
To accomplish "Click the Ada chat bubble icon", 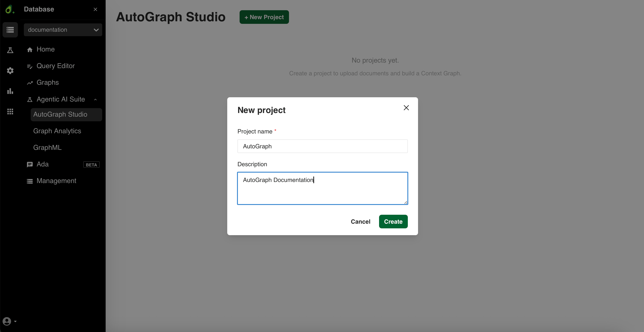I will pyautogui.click(x=30, y=164).
